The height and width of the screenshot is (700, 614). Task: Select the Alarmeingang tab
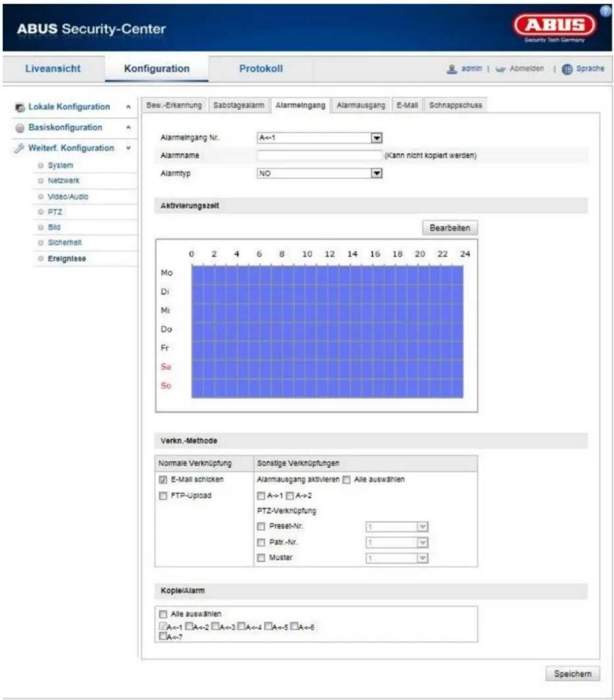(300, 105)
